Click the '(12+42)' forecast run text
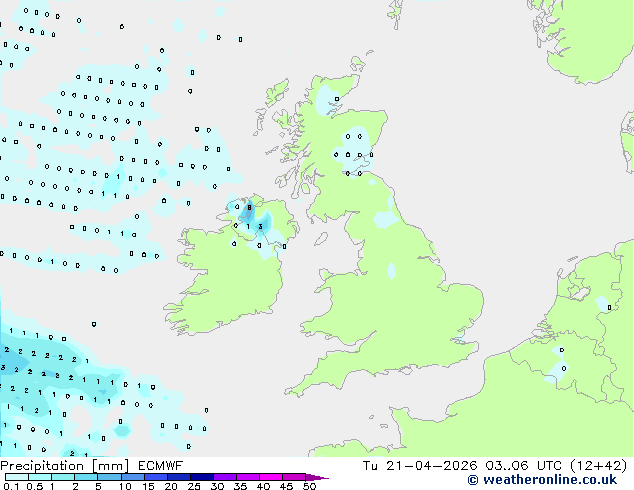 tap(598, 466)
